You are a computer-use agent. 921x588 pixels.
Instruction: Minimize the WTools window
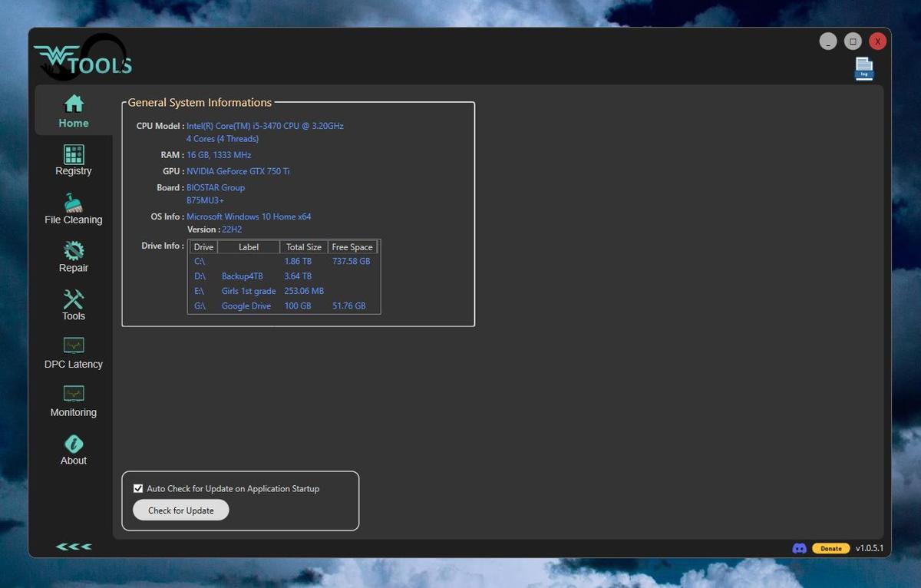827,41
